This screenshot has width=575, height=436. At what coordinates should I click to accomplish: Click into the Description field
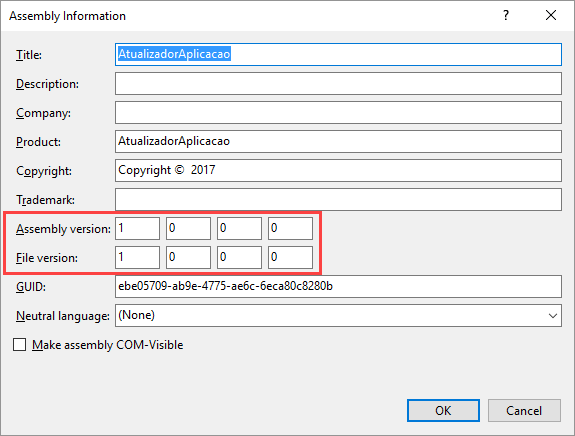coord(338,84)
